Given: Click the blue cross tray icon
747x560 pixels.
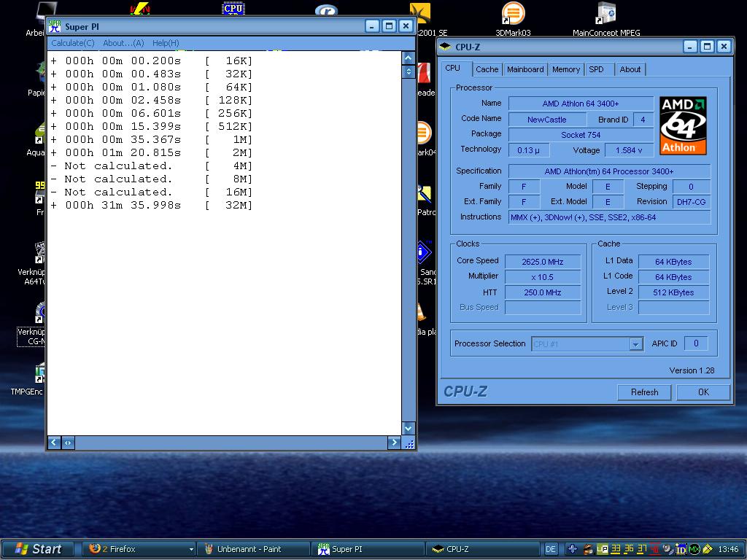Looking at the screenshot, I should [573, 548].
